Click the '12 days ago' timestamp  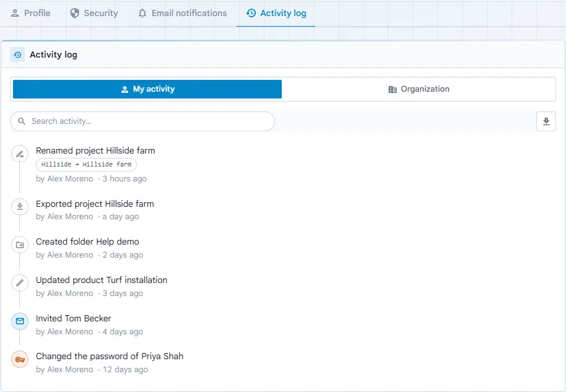pyautogui.click(x=125, y=370)
